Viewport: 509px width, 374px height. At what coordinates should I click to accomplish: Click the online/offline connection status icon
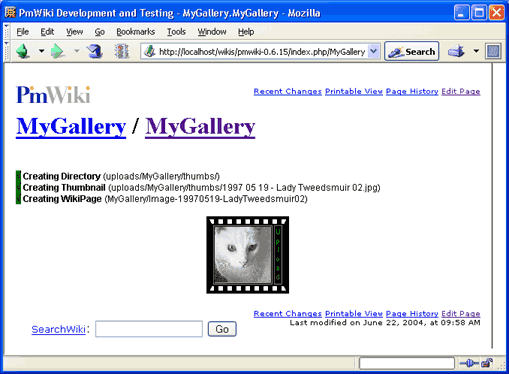click(x=469, y=363)
